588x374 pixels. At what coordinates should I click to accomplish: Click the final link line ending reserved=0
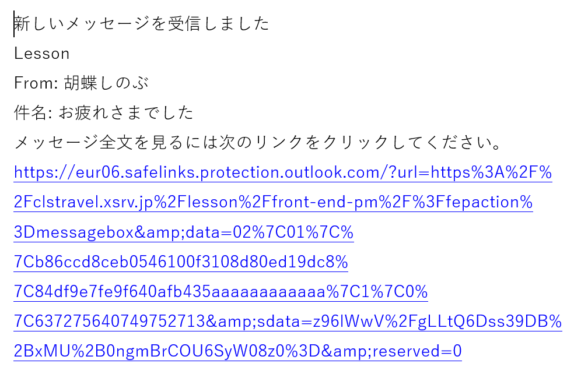[238, 351]
